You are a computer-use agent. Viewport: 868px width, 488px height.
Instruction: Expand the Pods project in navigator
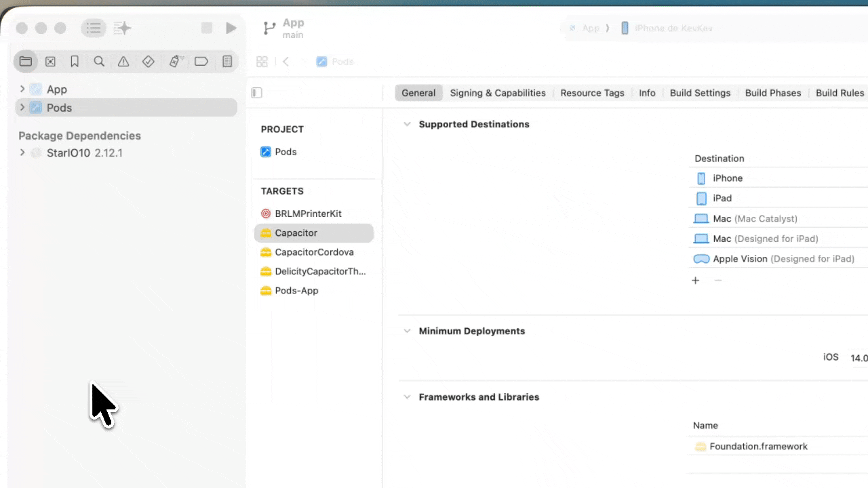point(22,107)
